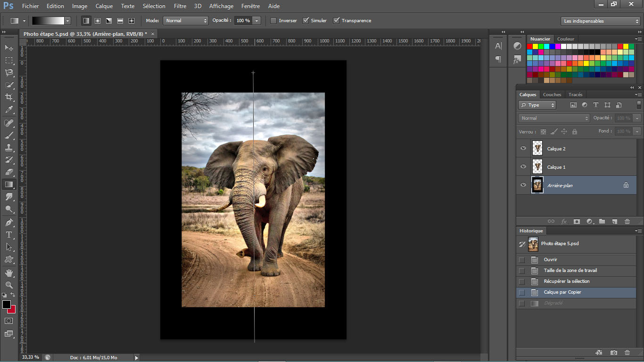This screenshot has width=644, height=362.
Task: Select the Calque 2 layer row
Action: click(x=576, y=148)
